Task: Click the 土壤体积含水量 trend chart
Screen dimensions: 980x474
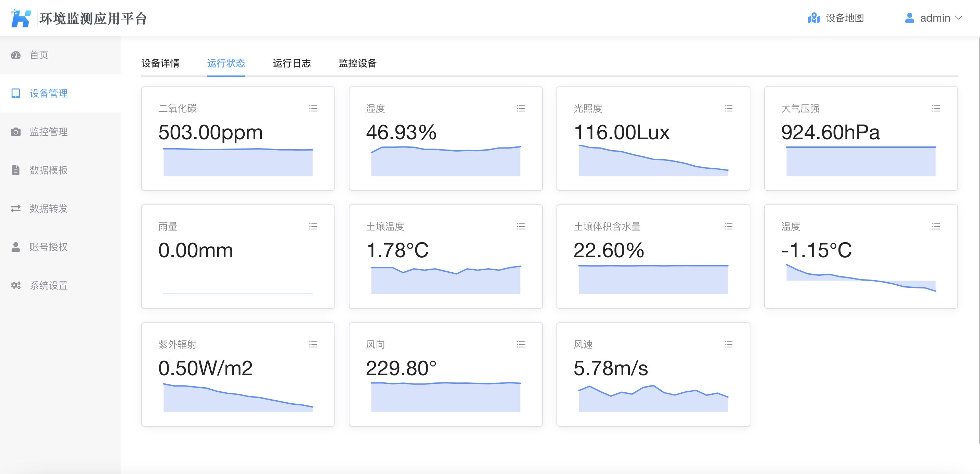Action: pyautogui.click(x=653, y=280)
